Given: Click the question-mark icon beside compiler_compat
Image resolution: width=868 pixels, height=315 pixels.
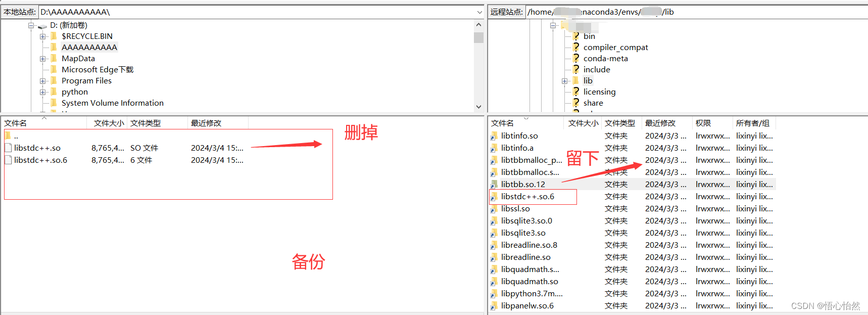Looking at the screenshot, I should (576, 47).
